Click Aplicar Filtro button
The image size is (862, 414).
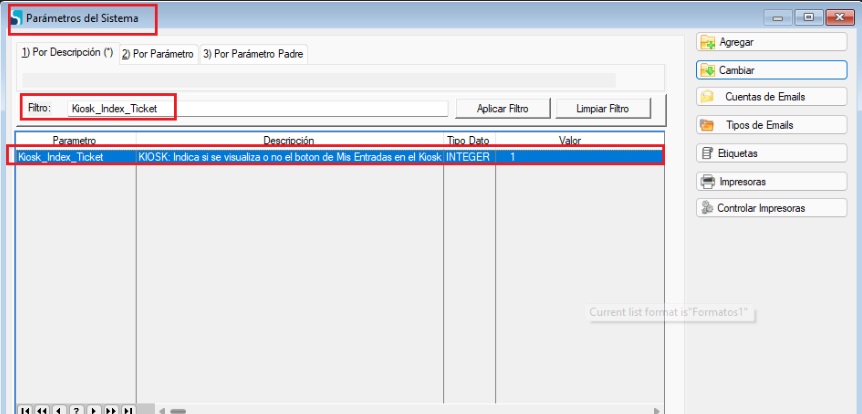[502, 108]
